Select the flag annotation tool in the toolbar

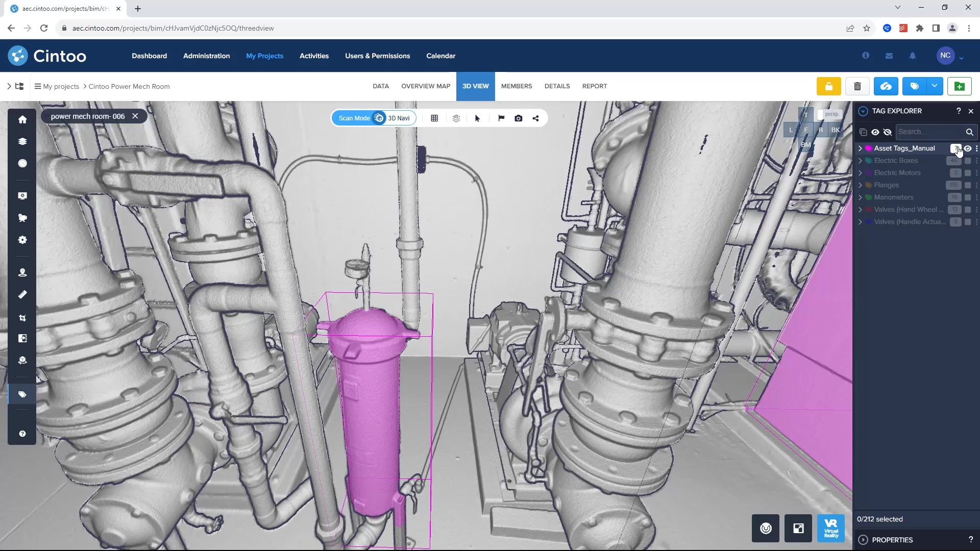tap(501, 118)
